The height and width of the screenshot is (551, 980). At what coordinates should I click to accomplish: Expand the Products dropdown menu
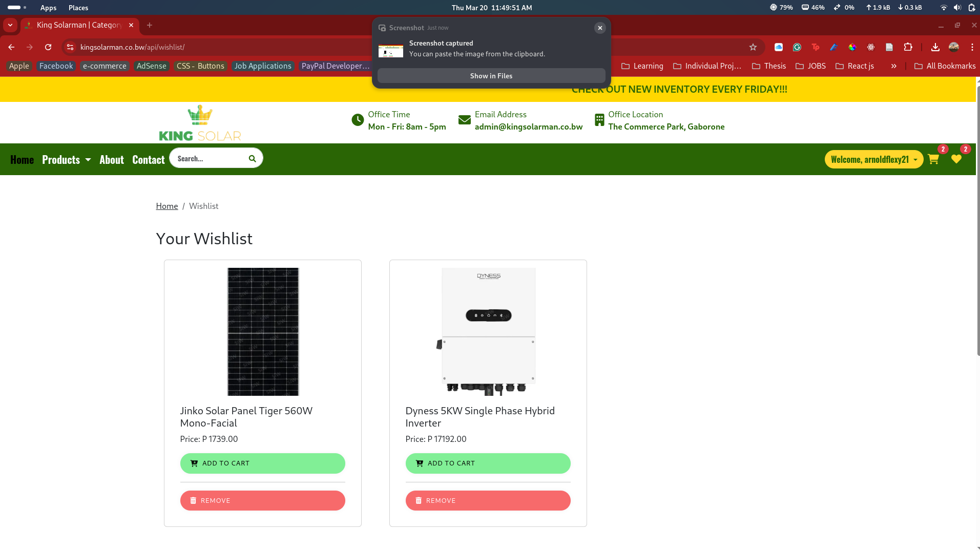pos(66,160)
